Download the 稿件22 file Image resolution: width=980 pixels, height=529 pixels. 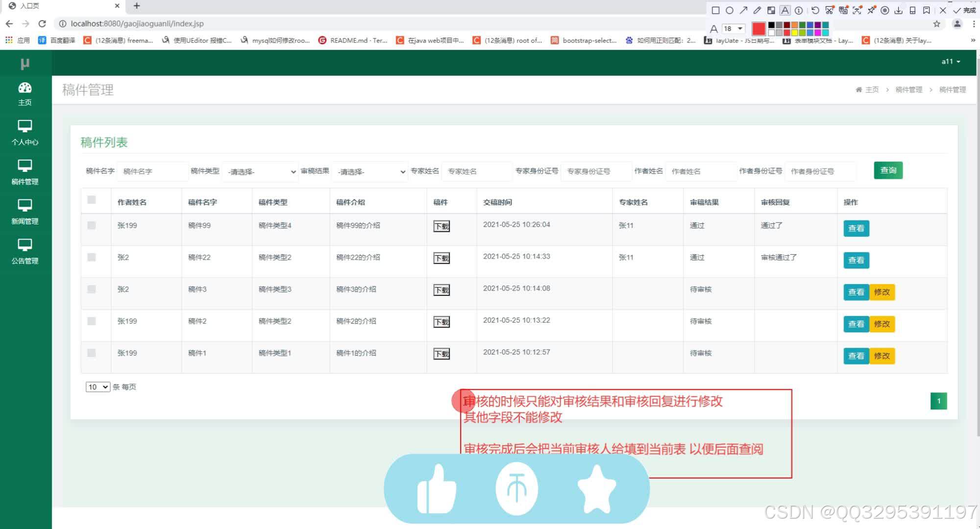click(x=441, y=258)
